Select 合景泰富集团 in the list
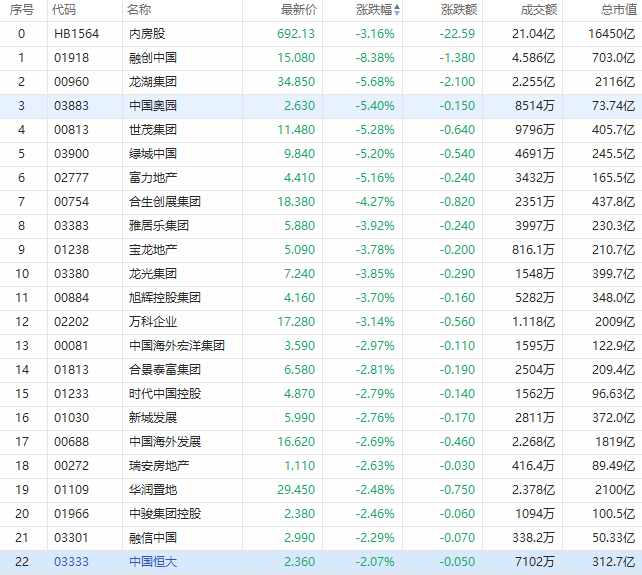 coord(165,370)
